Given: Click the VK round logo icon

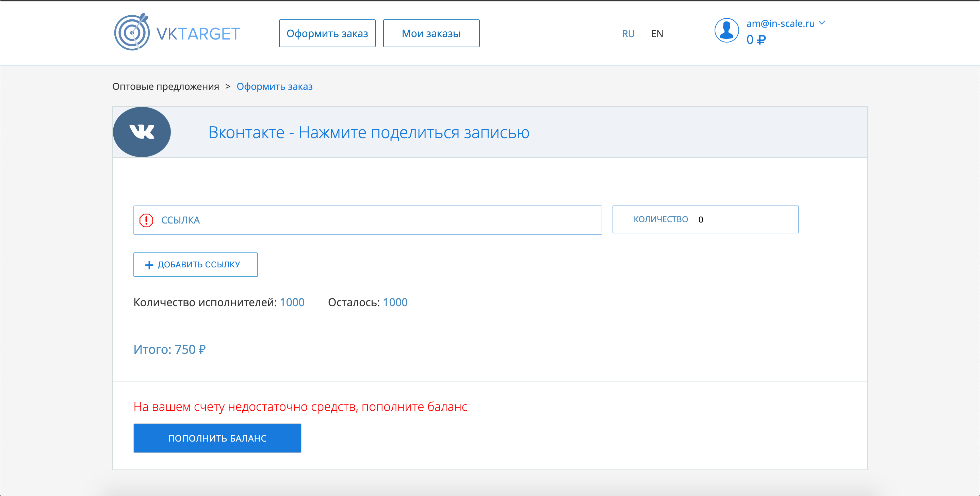Looking at the screenshot, I should (142, 132).
